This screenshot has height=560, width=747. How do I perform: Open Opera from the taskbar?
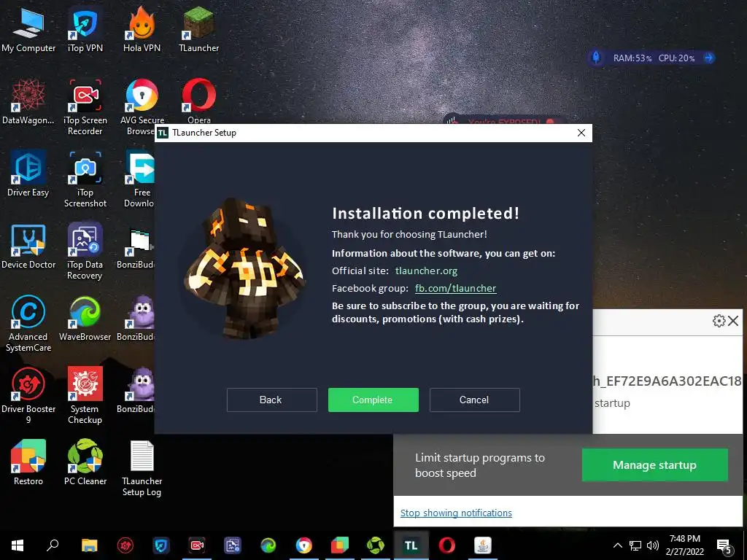tap(447, 545)
